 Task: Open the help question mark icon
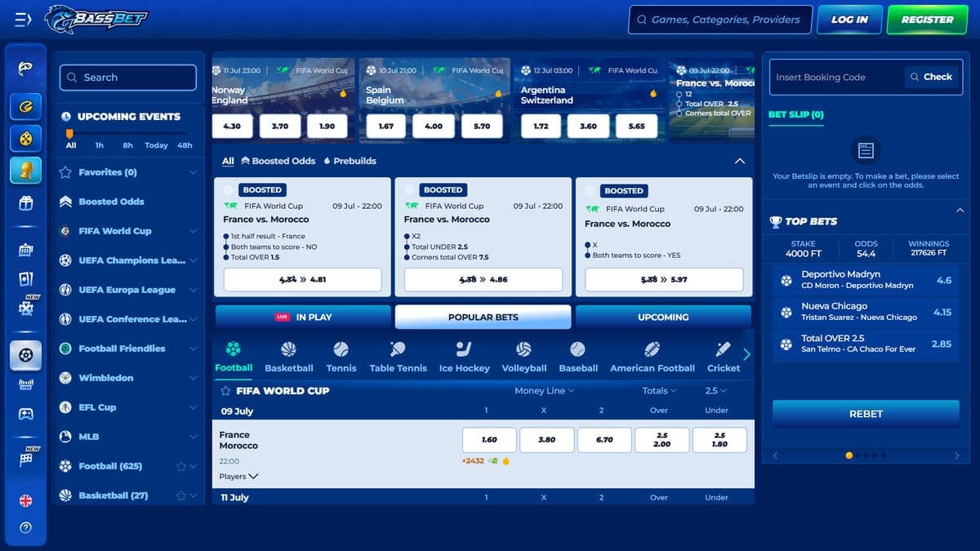(25, 528)
